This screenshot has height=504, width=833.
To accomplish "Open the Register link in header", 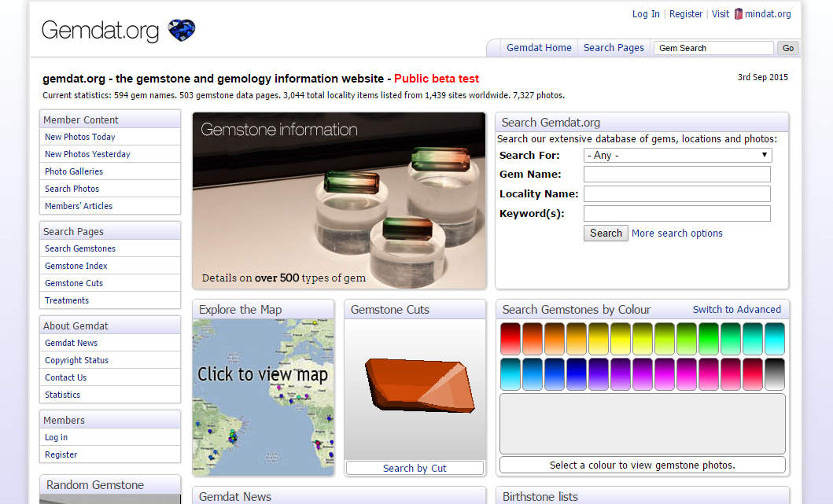I will click(685, 14).
